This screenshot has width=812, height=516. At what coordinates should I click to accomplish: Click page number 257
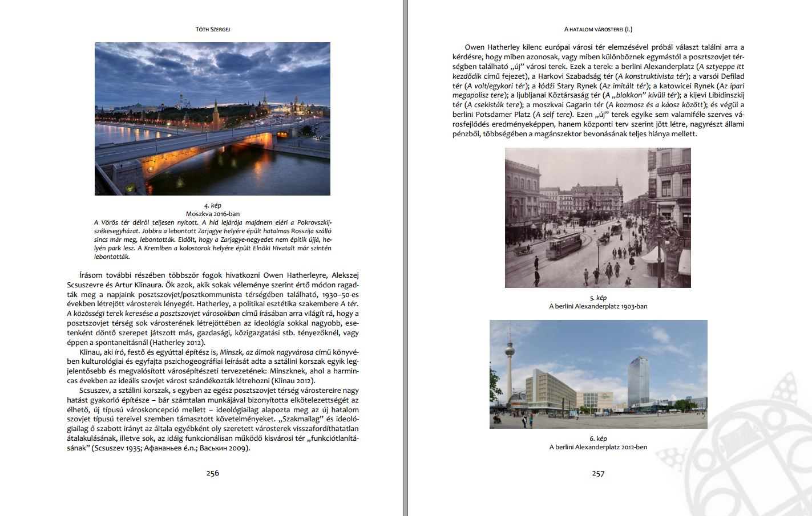598,473
